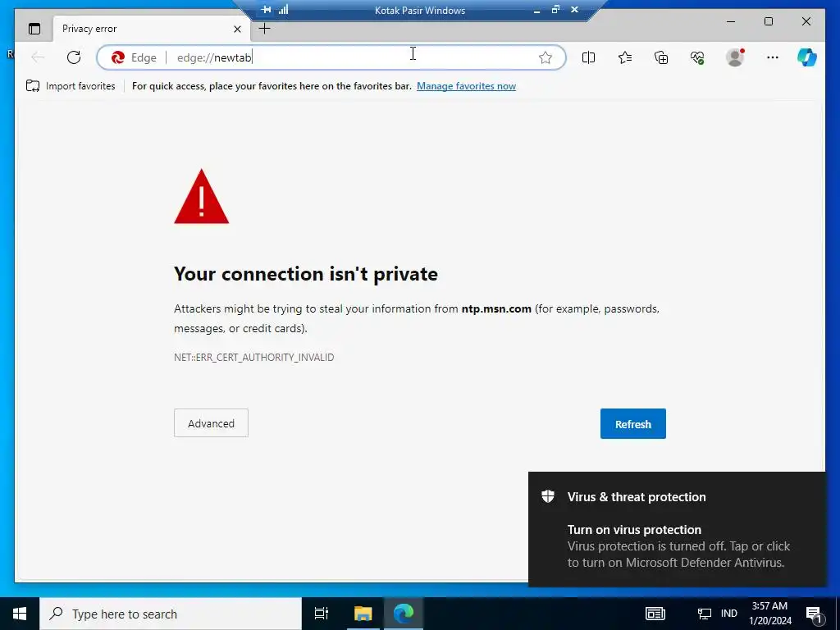The height and width of the screenshot is (630, 840).
Task: Follow the Manage favorites now link
Action: [466, 86]
